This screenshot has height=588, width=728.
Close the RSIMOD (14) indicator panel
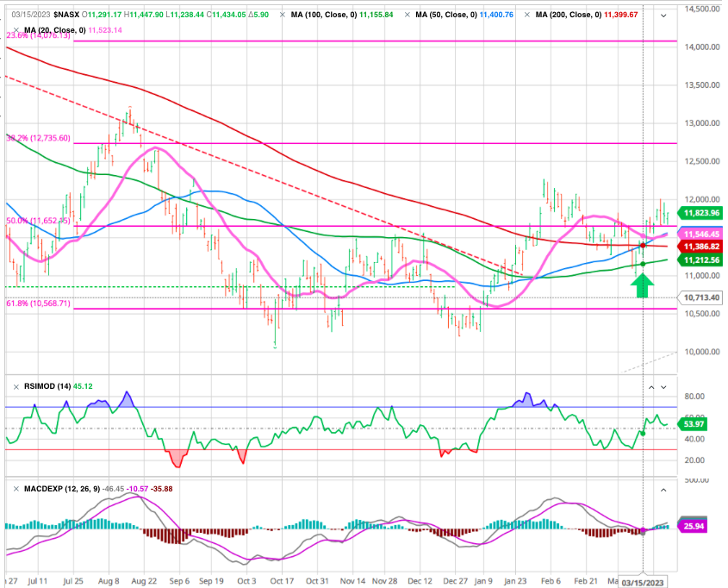7,385
